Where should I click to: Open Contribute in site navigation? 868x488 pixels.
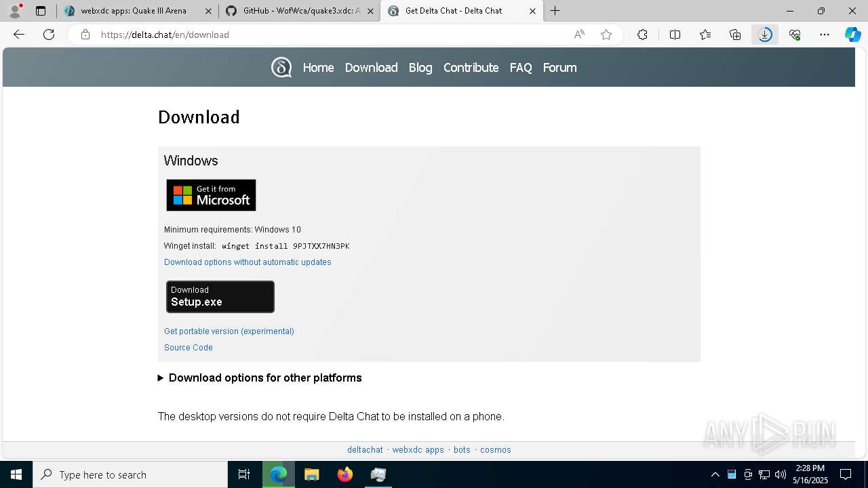coord(471,68)
